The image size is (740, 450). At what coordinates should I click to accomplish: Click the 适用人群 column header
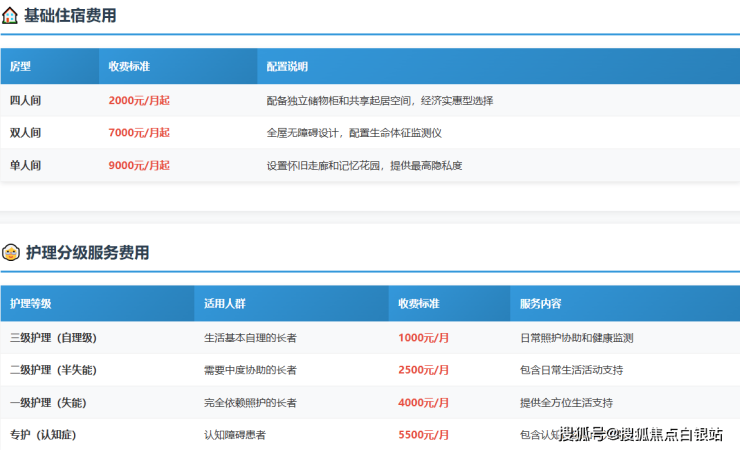pos(225,304)
